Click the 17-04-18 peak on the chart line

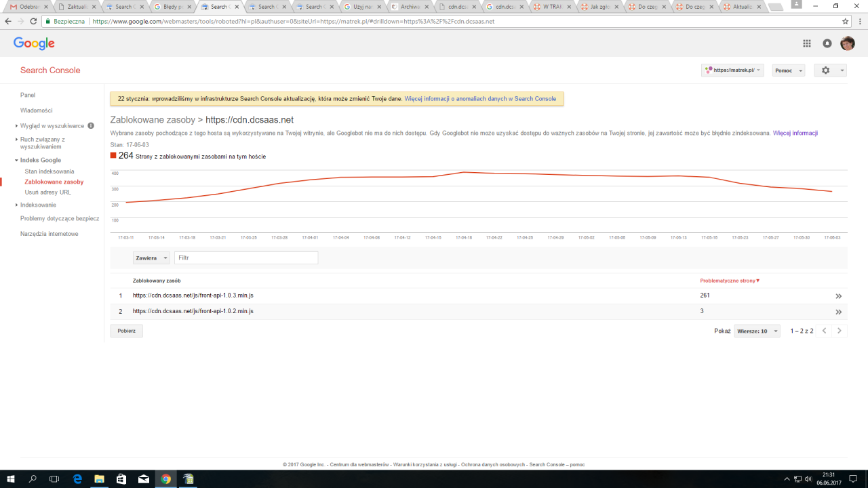coord(464,172)
